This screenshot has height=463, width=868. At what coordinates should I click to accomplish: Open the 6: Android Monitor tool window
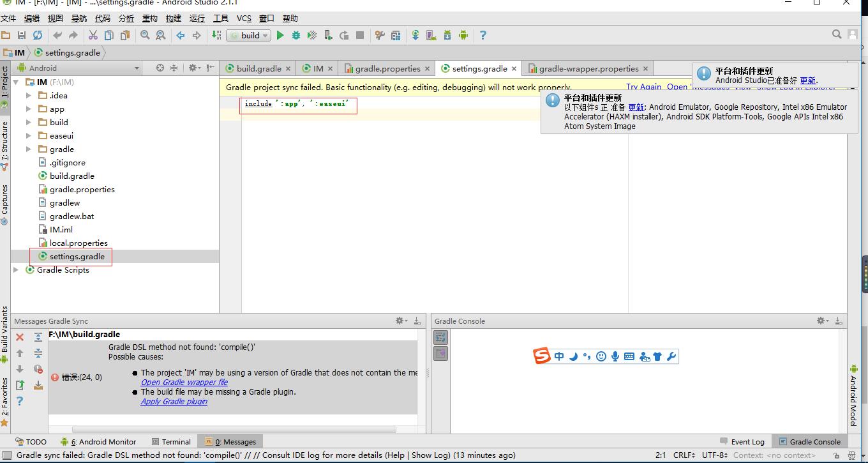click(98, 442)
